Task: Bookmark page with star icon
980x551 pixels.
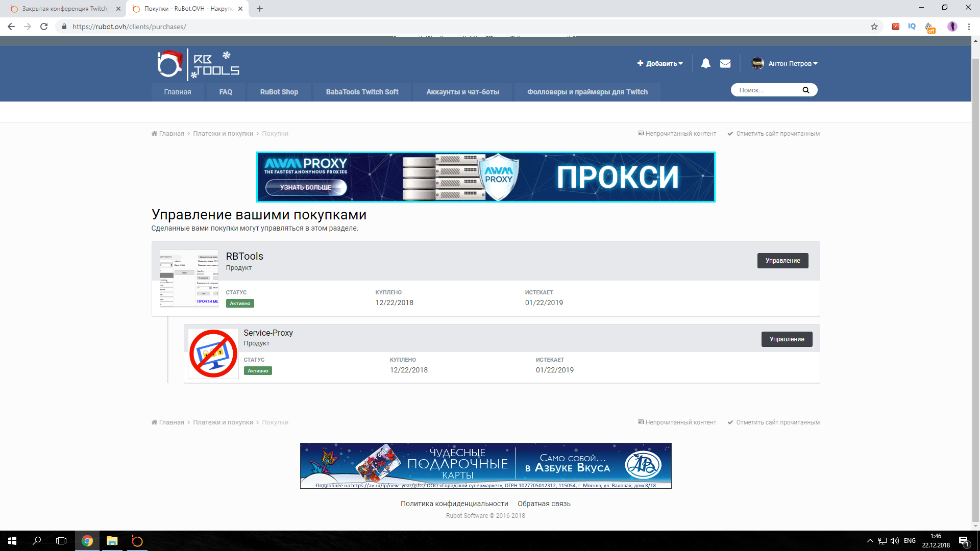Action: pos(874,27)
